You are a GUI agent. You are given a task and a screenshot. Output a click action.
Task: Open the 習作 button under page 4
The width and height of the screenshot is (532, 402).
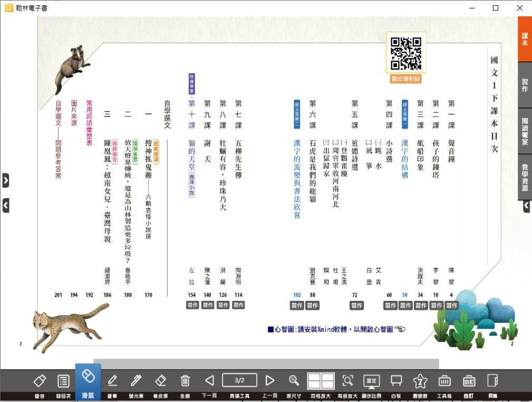[451, 306]
